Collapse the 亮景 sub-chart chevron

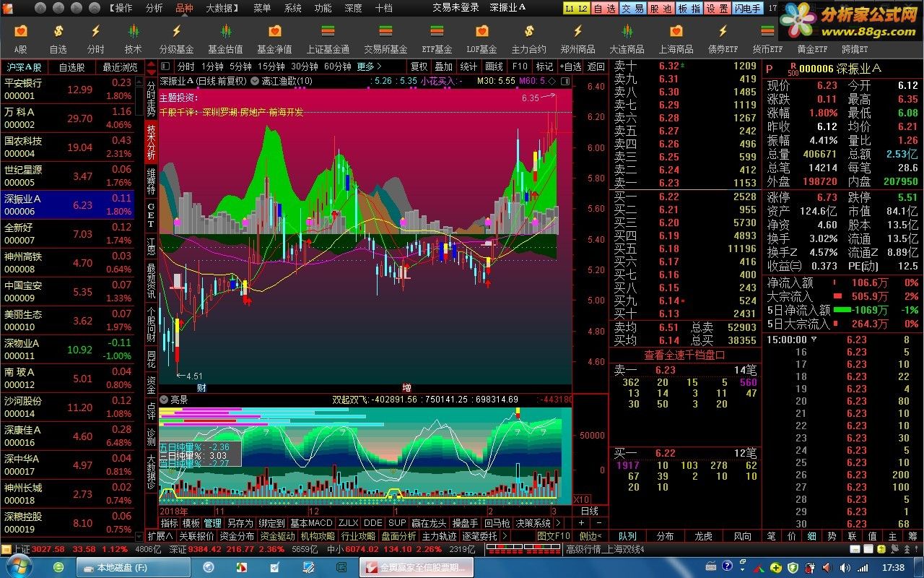(164, 399)
